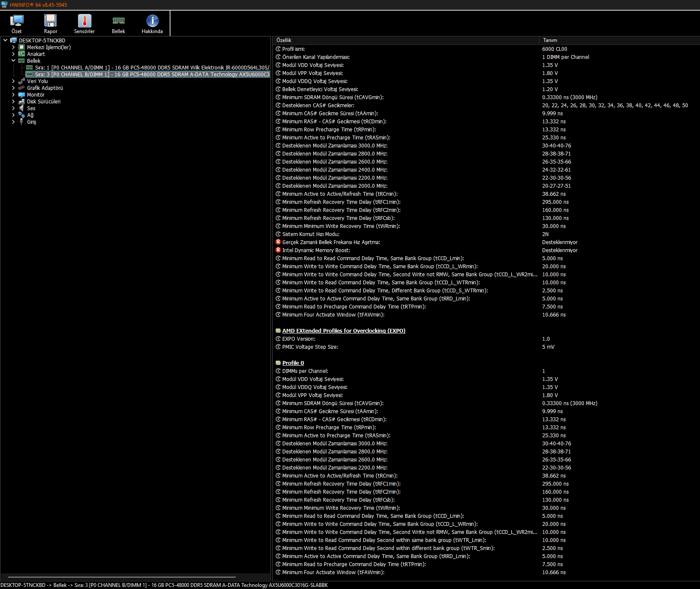Click the Disk Sürücüleri drive icon

point(22,101)
